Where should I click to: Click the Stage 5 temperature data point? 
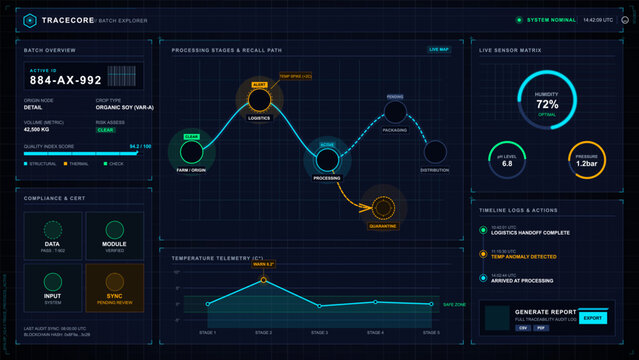coord(431,304)
